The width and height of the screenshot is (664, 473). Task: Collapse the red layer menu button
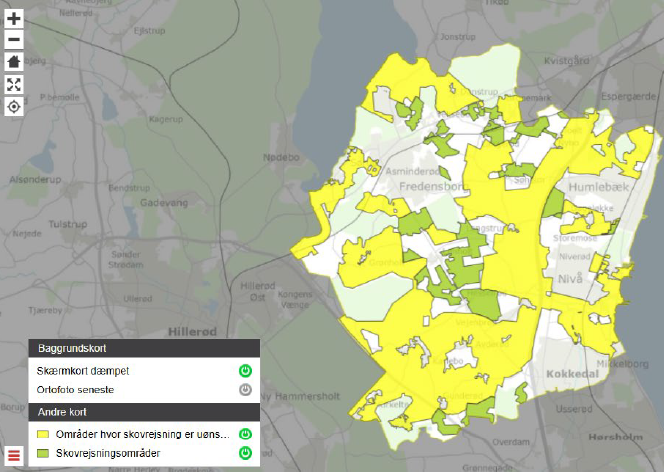click(14, 454)
